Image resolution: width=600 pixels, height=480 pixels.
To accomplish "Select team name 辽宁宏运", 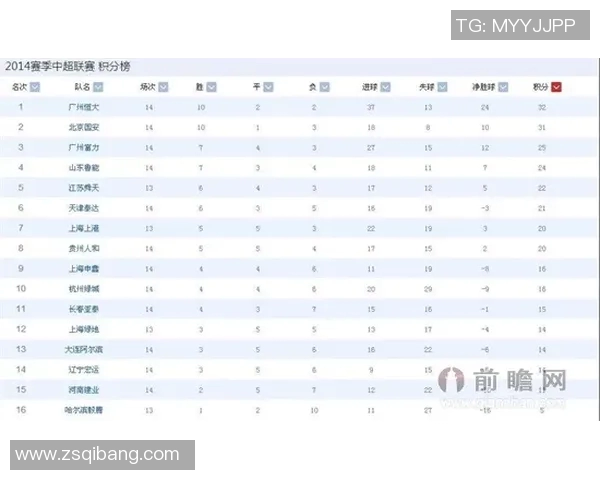I will (x=84, y=370).
